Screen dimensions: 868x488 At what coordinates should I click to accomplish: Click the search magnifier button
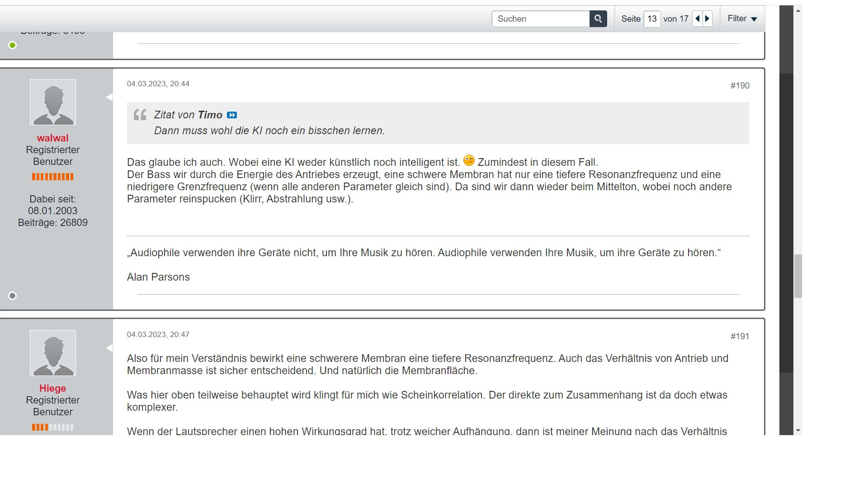pyautogui.click(x=598, y=19)
